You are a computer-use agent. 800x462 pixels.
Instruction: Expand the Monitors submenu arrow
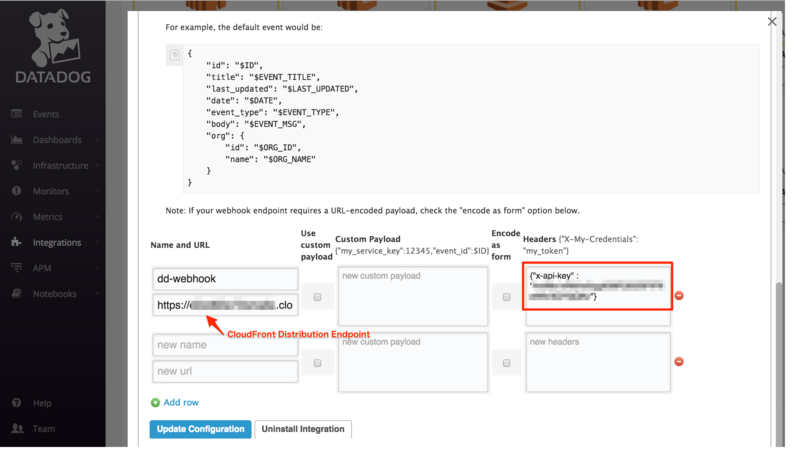[97, 191]
